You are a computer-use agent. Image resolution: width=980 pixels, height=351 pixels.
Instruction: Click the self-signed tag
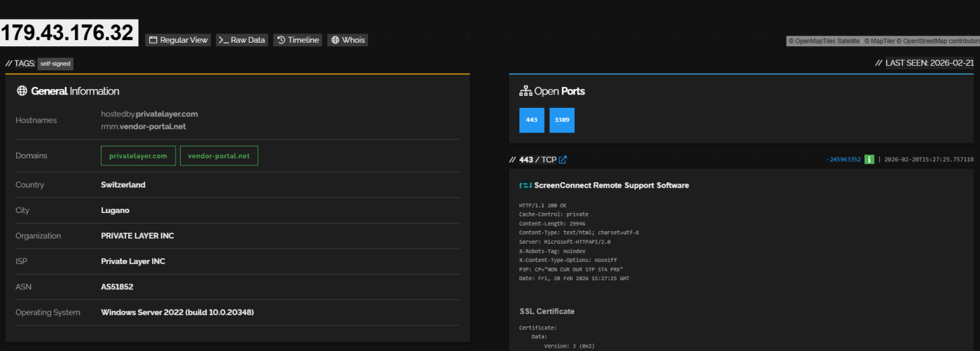click(55, 63)
